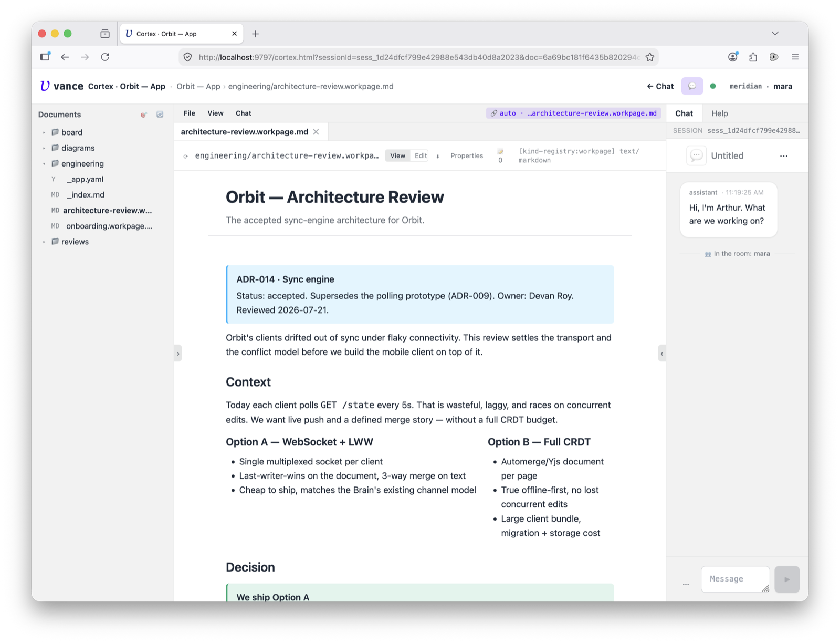Screen dimensions: 840x643
Task: Click the SESSION sess_1d24dfcf799e42988… text
Action: coord(737,131)
